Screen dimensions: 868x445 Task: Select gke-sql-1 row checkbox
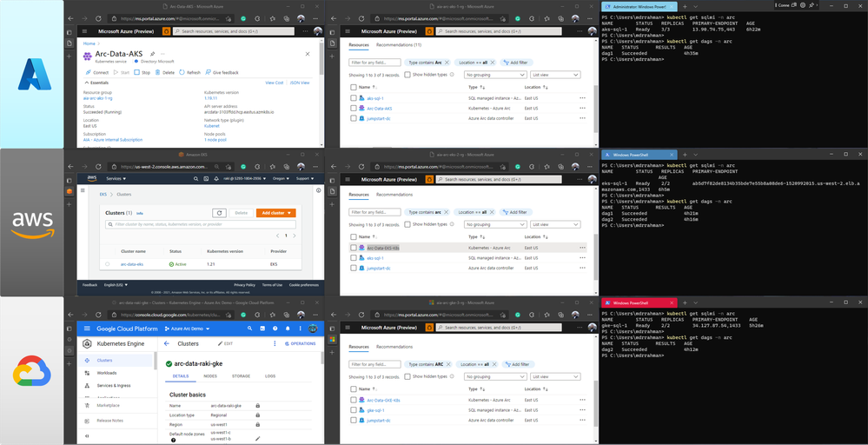354,410
